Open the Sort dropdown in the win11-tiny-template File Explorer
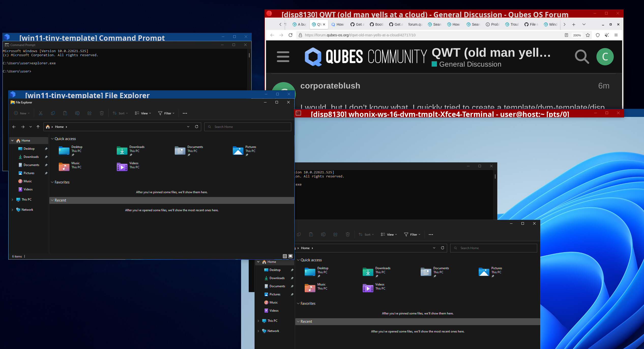 pos(120,113)
